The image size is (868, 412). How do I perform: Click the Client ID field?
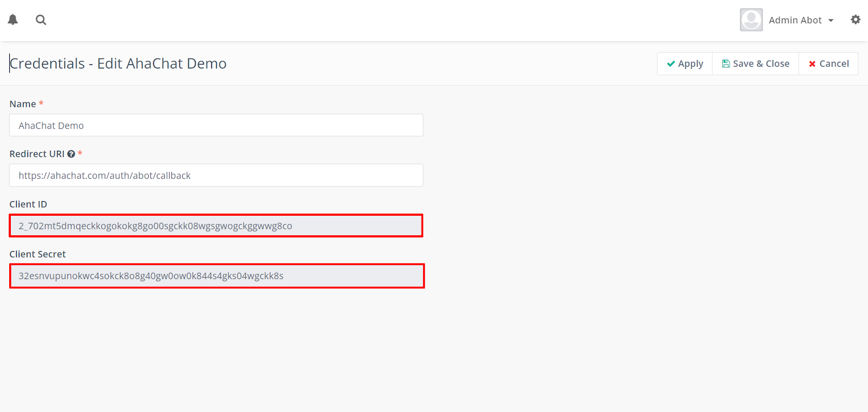click(216, 226)
